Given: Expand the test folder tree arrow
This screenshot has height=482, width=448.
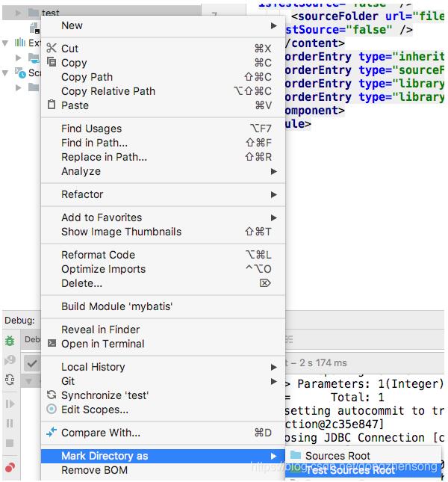Looking at the screenshot, I should (19, 13).
